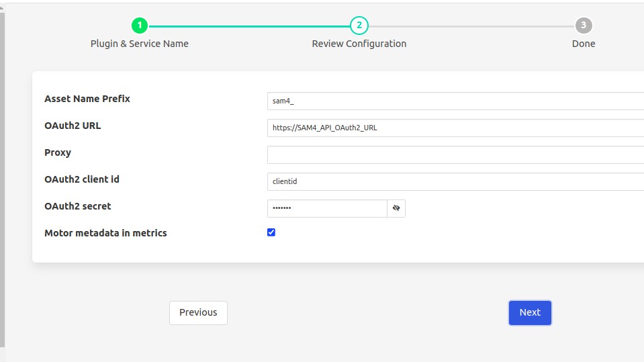Click into the OAuth2 URL field

(x=455, y=128)
